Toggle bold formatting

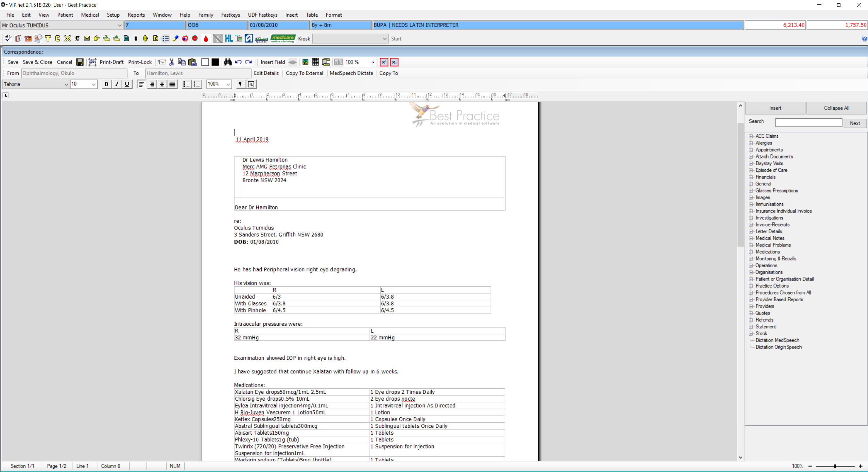point(106,84)
